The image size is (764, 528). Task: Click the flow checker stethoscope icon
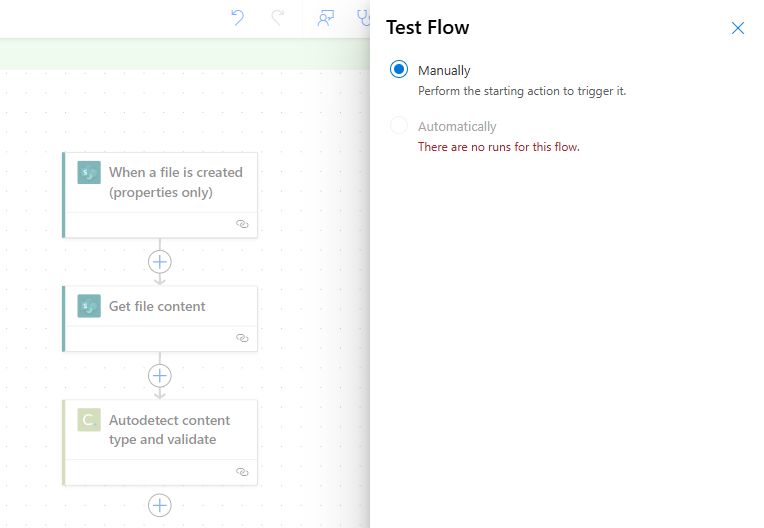363,18
